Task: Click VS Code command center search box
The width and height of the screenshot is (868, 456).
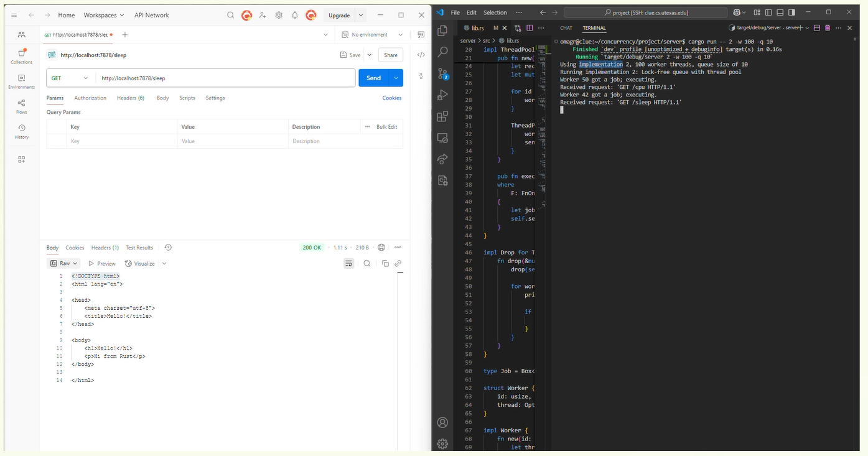Action: (x=646, y=12)
